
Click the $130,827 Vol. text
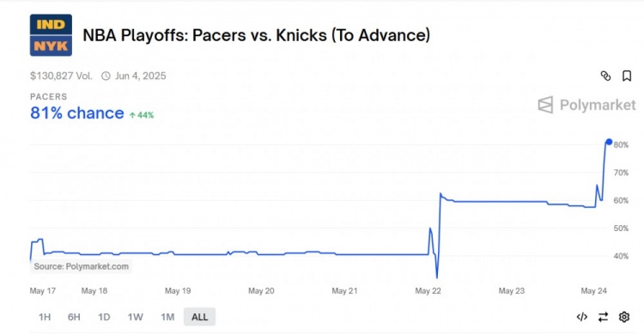pyautogui.click(x=61, y=76)
